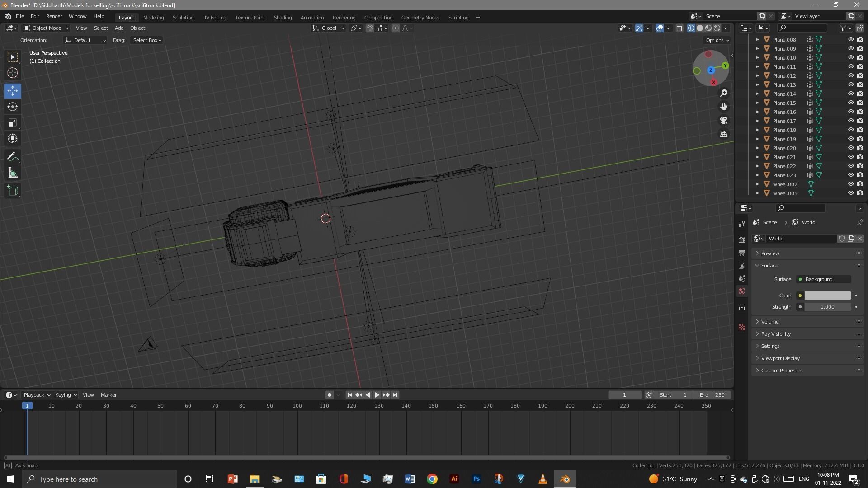Select the Move tool in toolbar
The height and width of the screenshot is (488, 868).
click(13, 91)
